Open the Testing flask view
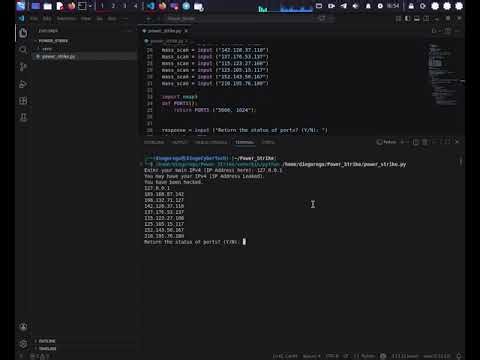The height and width of the screenshot is (360, 480). [23, 117]
